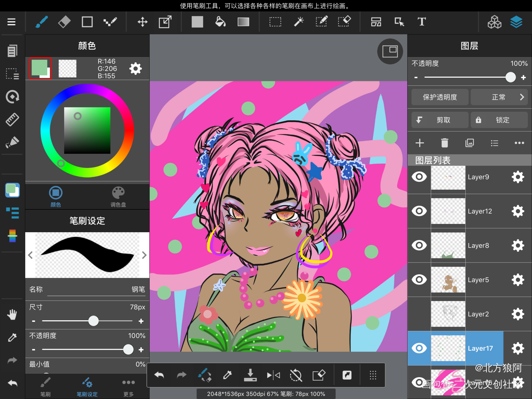Click the transparent color swatch
The image size is (532, 399).
tap(67, 68)
